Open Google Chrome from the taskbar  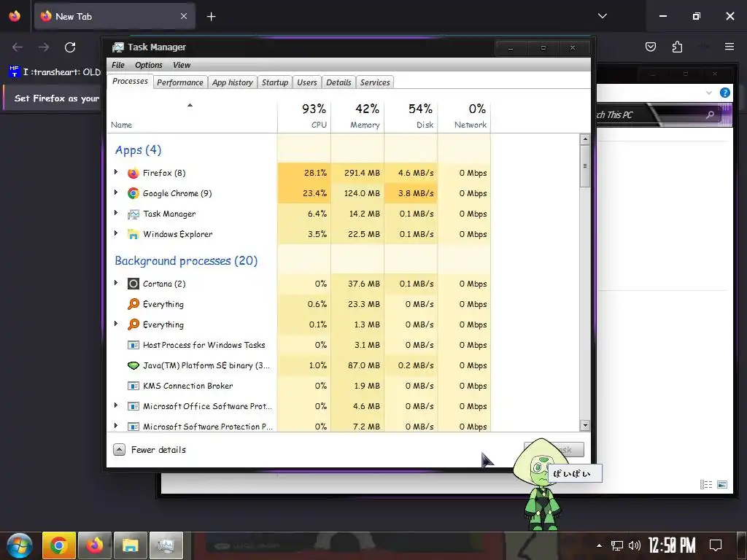(x=59, y=545)
